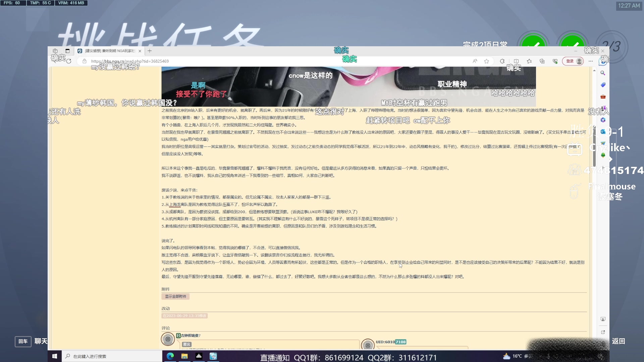Add the current page to favorites
Viewport: 644px width, 362px height.
coord(487,61)
